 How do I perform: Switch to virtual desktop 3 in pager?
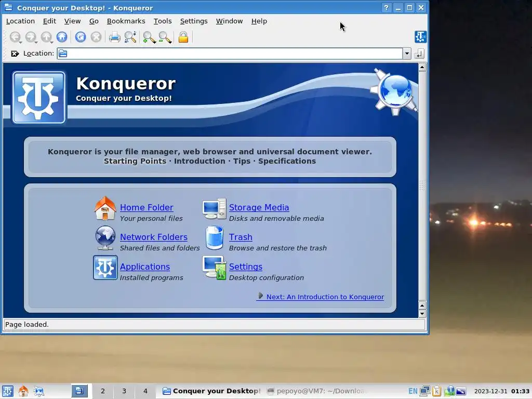[x=124, y=391]
